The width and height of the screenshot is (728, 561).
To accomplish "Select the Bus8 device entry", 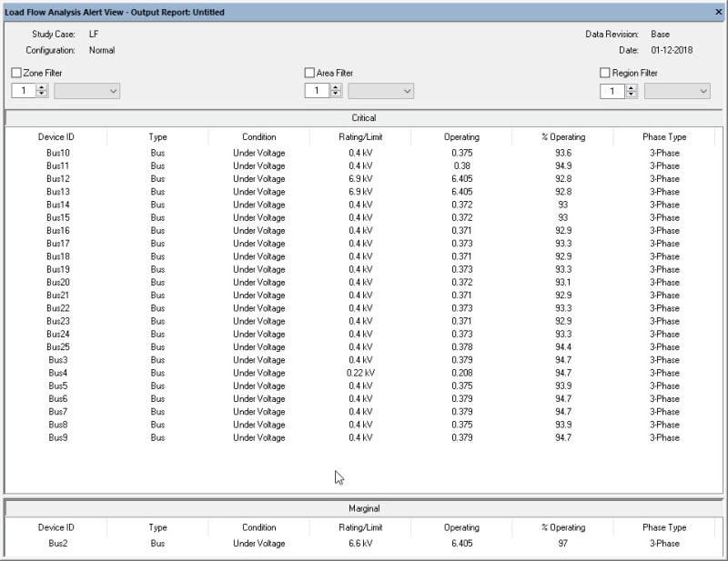I will [58, 425].
